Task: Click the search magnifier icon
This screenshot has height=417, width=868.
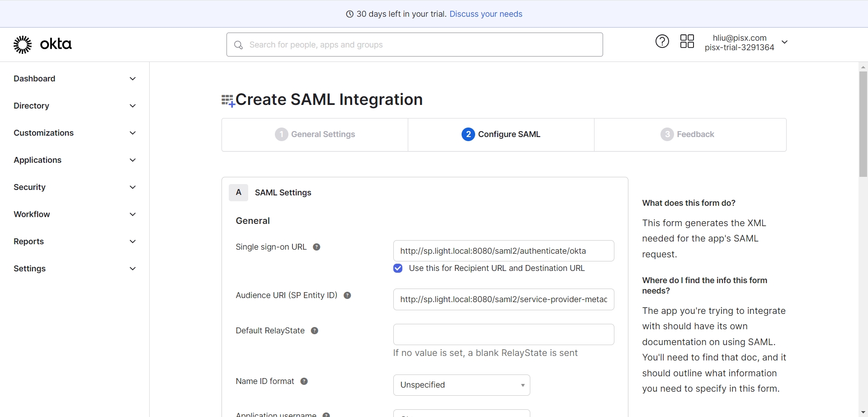Action: coord(238,45)
